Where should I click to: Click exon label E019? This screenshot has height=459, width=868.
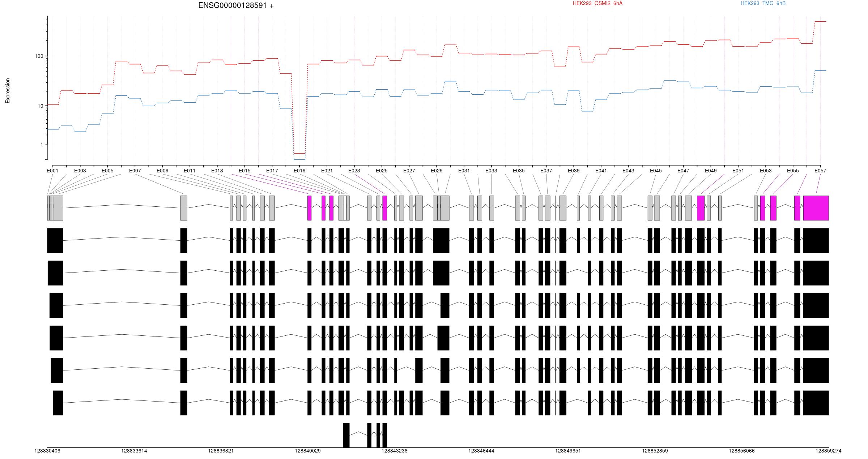coord(299,171)
